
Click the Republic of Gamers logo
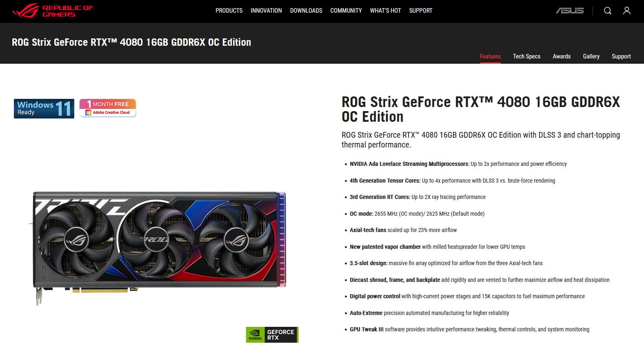(x=53, y=11)
